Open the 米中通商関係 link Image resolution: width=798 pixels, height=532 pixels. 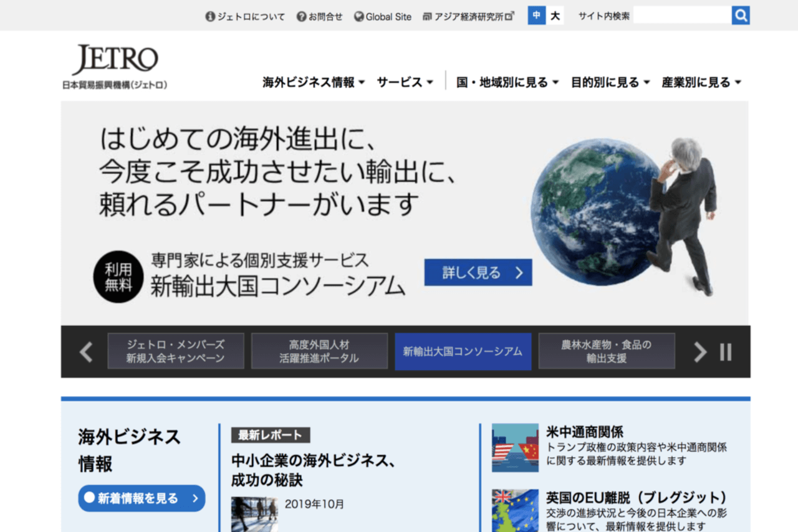(585, 432)
